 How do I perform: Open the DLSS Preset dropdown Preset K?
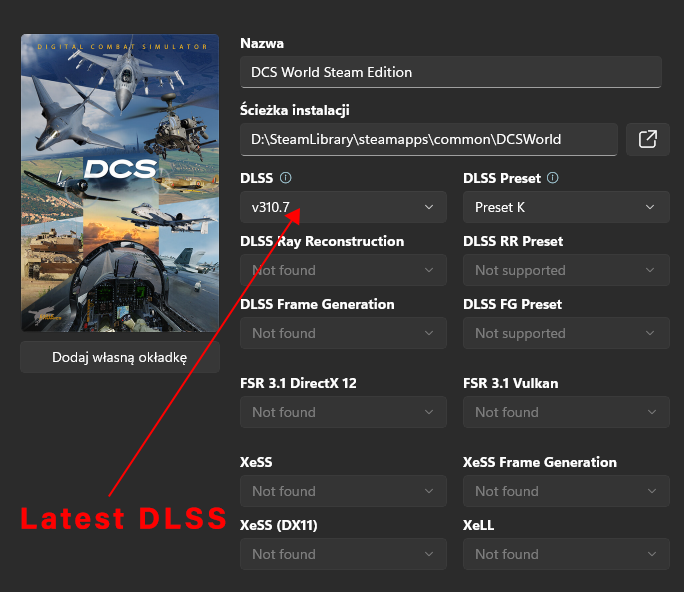pos(566,207)
